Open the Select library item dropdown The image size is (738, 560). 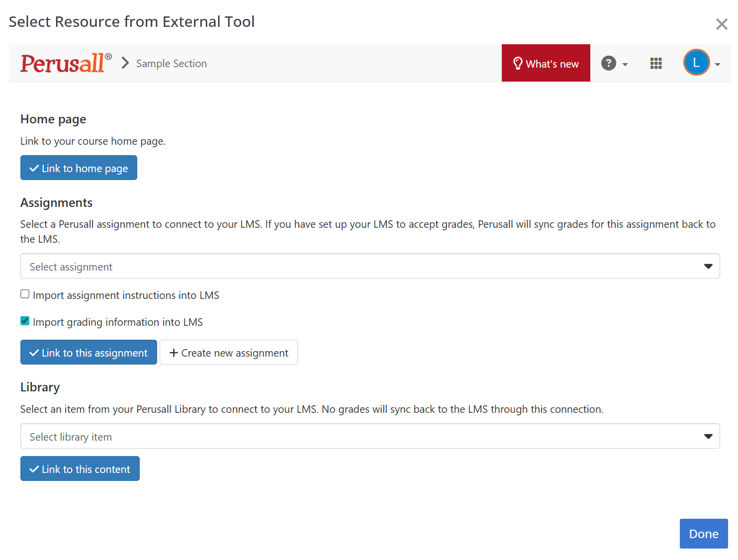[369, 436]
